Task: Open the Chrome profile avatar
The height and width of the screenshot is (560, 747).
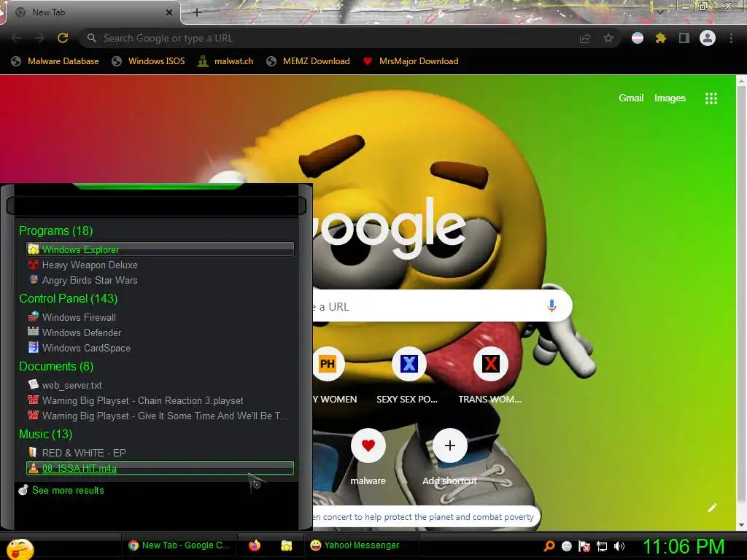Action: click(708, 38)
